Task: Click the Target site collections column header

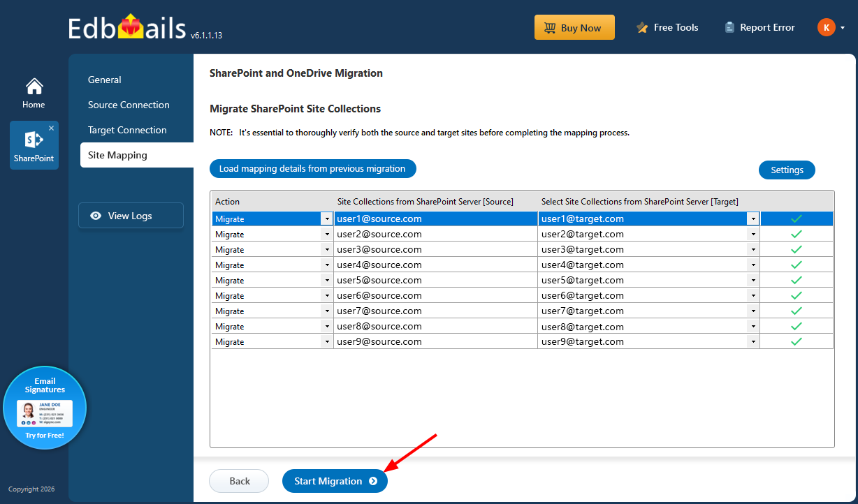Action: pyautogui.click(x=649, y=201)
